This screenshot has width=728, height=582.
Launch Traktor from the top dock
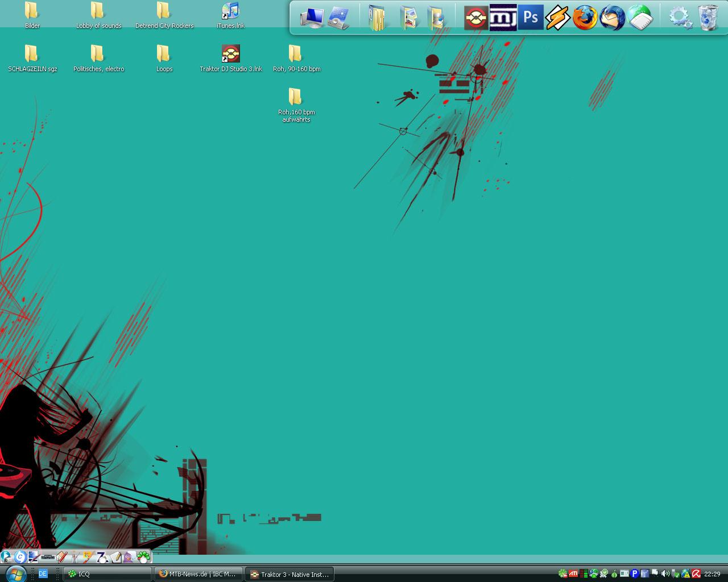pos(475,18)
